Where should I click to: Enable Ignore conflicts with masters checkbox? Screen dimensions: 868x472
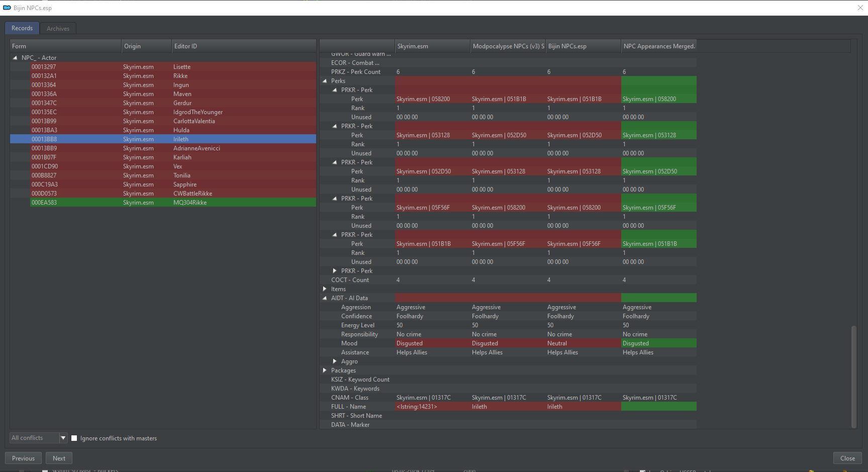(74, 438)
